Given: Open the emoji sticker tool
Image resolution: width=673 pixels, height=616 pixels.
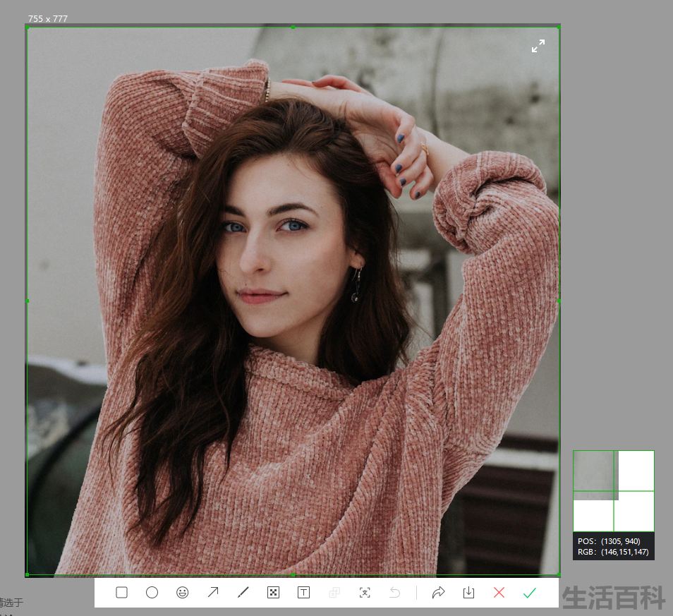Looking at the screenshot, I should pos(183,593).
